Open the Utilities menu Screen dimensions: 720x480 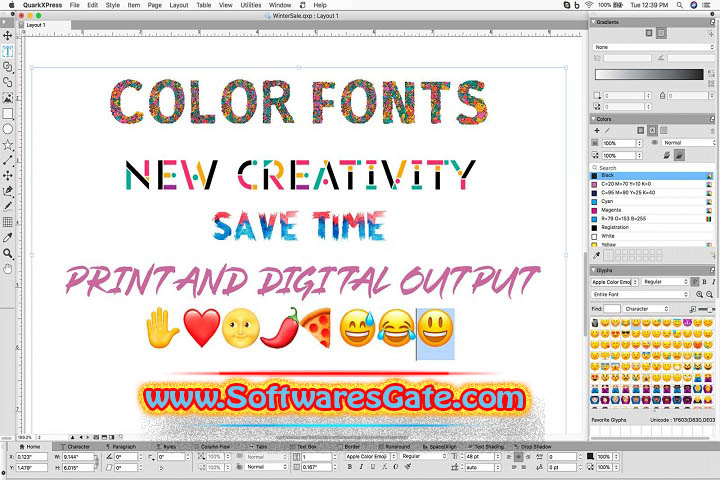coord(251,5)
